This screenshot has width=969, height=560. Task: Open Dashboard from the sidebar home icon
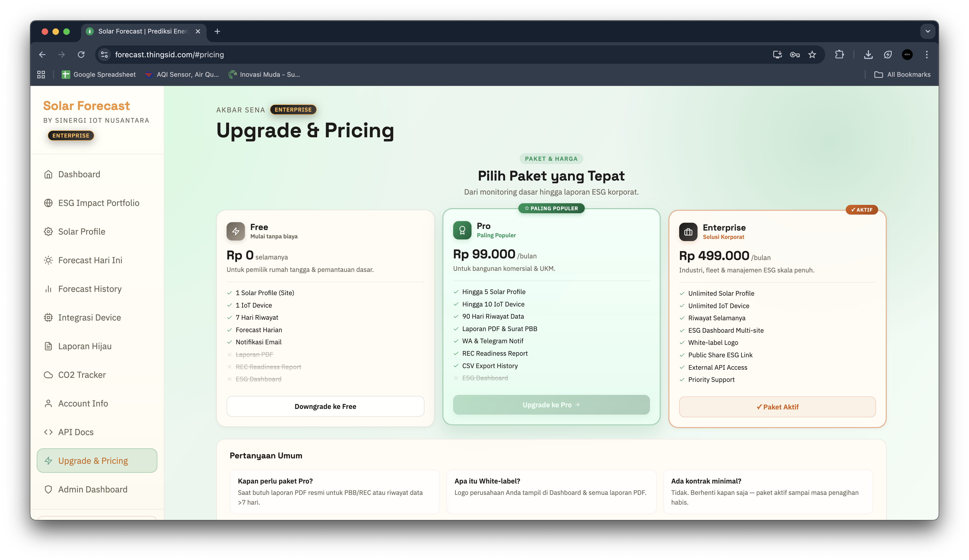48,174
